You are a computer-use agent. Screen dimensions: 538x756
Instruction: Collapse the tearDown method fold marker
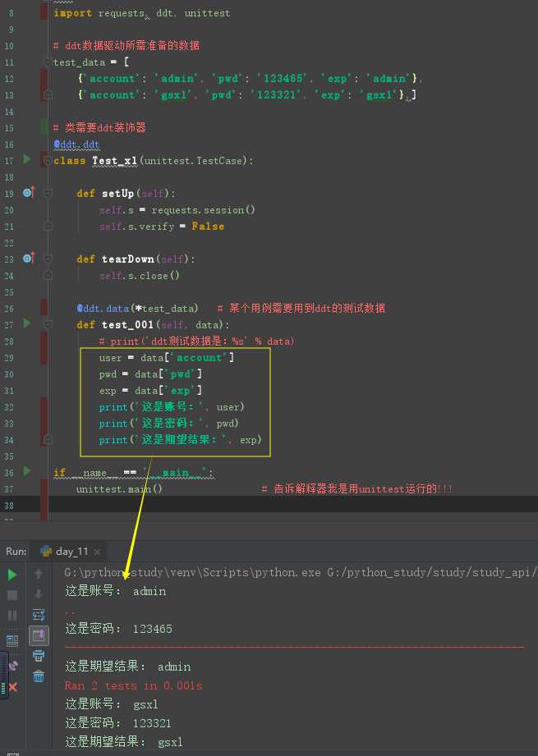pyautogui.click(x=48, y=259)
